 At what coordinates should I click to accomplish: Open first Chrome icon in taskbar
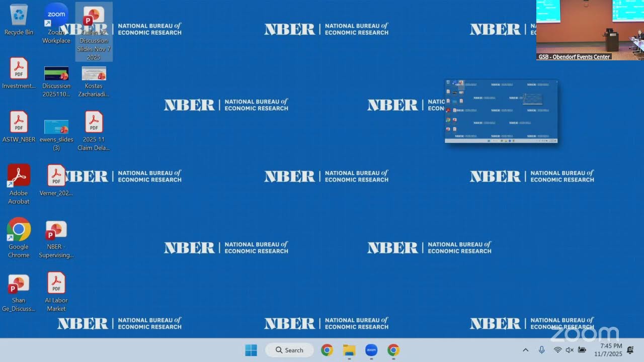pyautogui.click(x=327, y=350)
